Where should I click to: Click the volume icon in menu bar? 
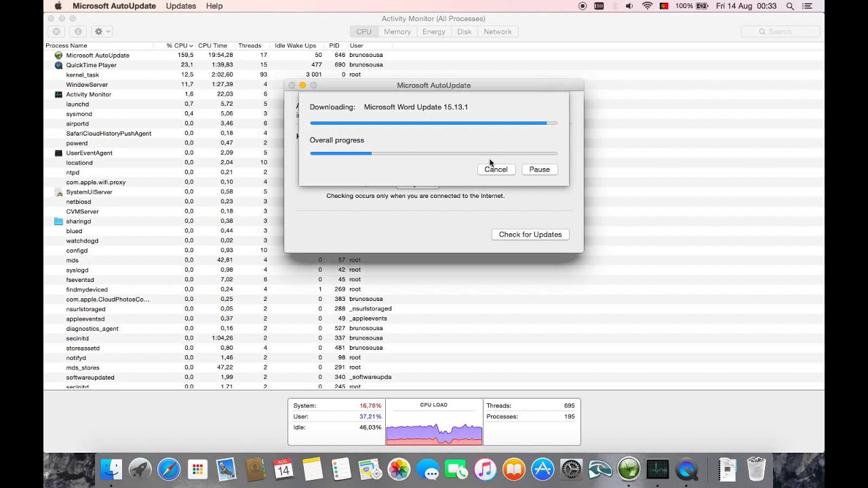click(630, 6)
